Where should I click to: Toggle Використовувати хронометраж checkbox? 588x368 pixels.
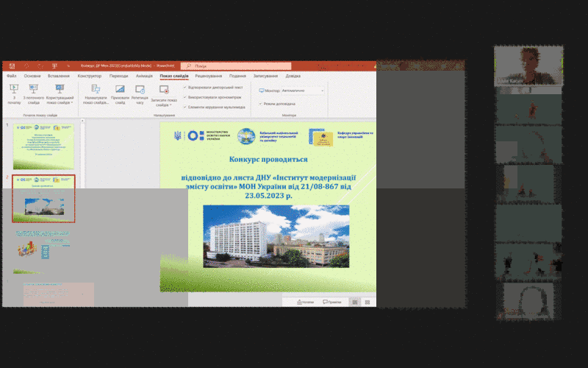click(185, 97)
